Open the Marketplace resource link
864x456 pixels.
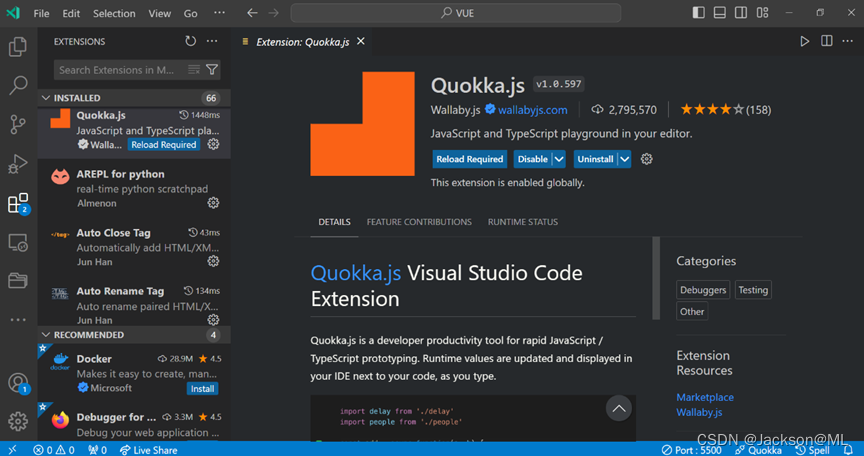tap(705, 397)
